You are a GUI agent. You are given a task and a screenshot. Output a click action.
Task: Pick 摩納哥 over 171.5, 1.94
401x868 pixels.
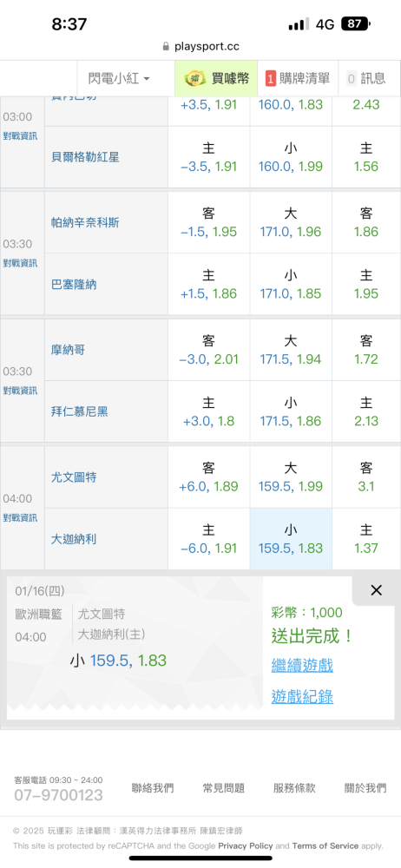[291, 350]
